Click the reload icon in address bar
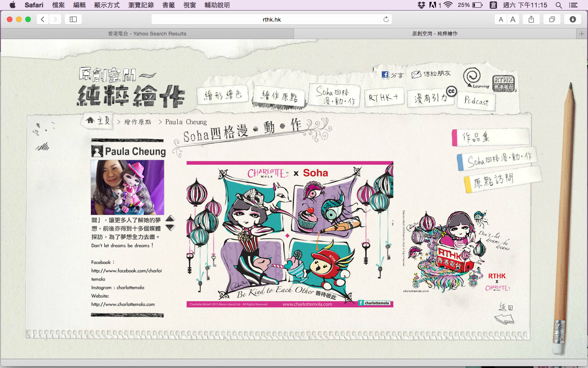The width and height of the screenshot is (588, 368). 386,19
